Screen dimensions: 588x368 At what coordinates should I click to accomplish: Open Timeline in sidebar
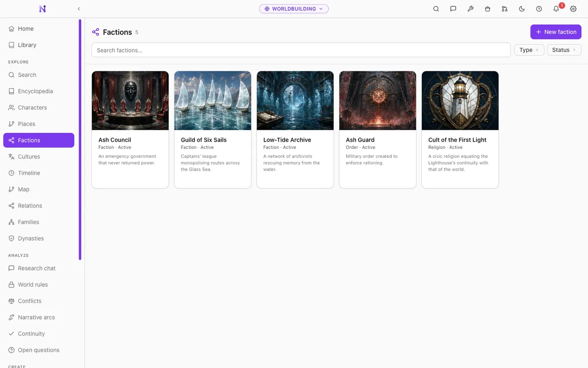39,173
